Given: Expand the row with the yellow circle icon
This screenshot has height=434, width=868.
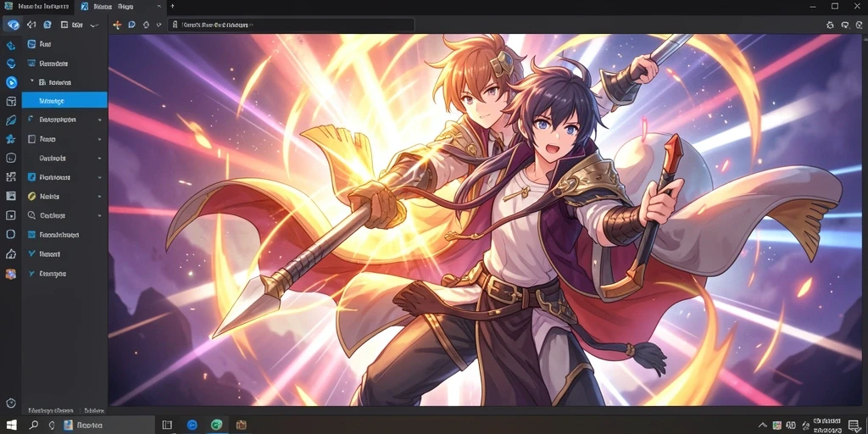Looking at the screenshot, I should [100, 197].
